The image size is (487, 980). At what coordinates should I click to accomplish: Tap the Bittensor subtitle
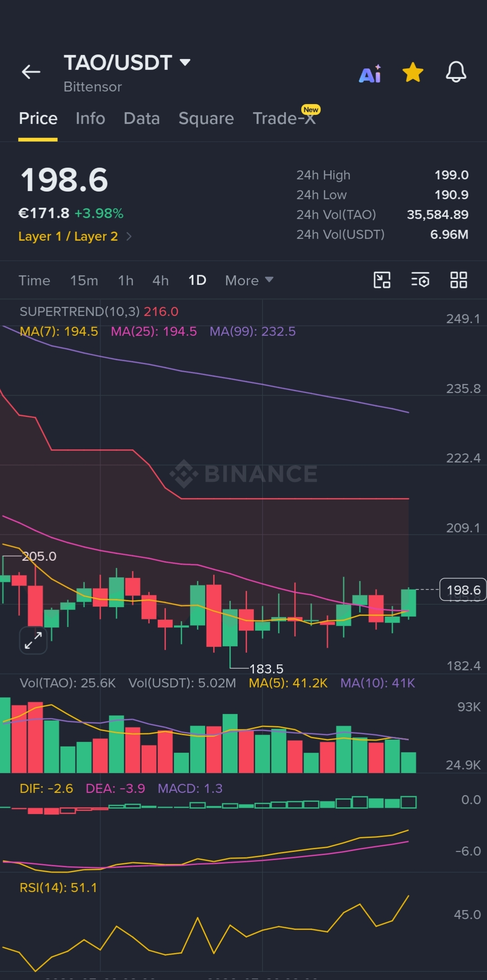tap(92, 87)
